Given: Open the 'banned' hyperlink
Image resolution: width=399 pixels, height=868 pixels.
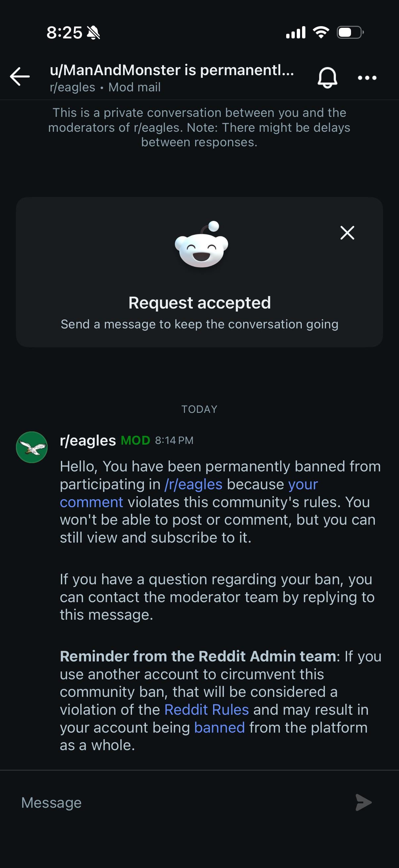Looking at the screenshot, I should pos(219,727).
